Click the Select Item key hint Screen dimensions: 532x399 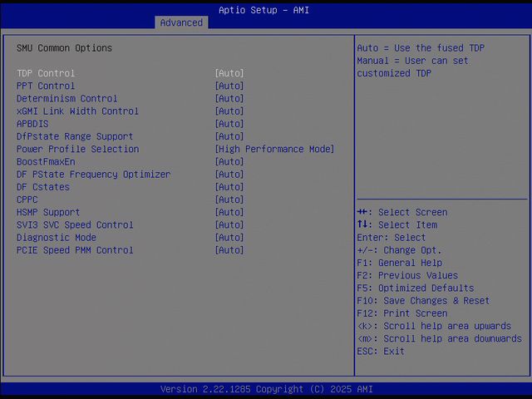397,225
